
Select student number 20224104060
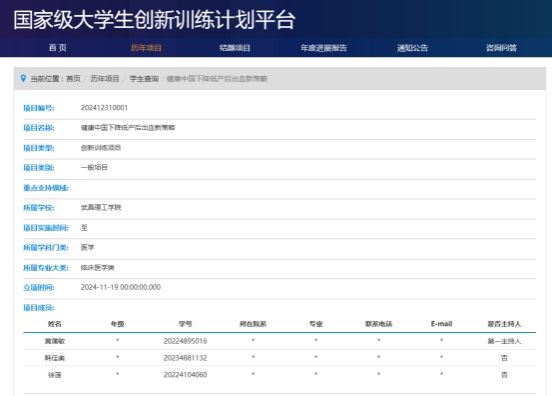pos(185,375)
